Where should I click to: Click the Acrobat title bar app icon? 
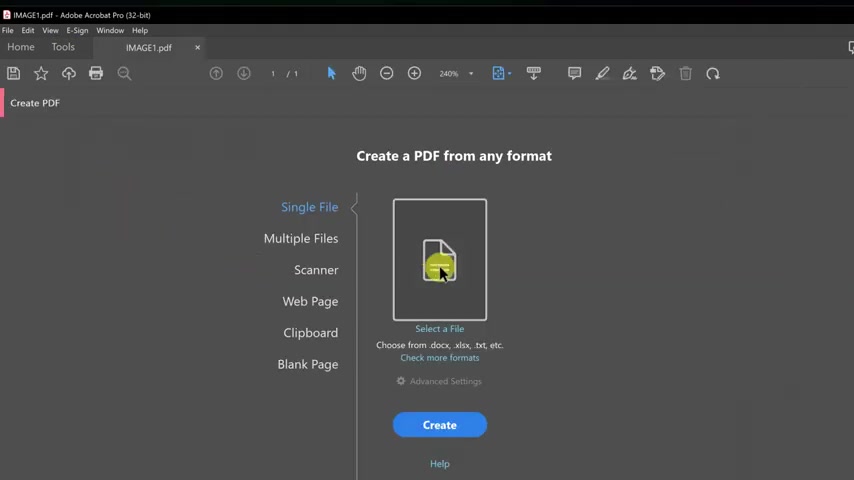(x=7, y=15)
